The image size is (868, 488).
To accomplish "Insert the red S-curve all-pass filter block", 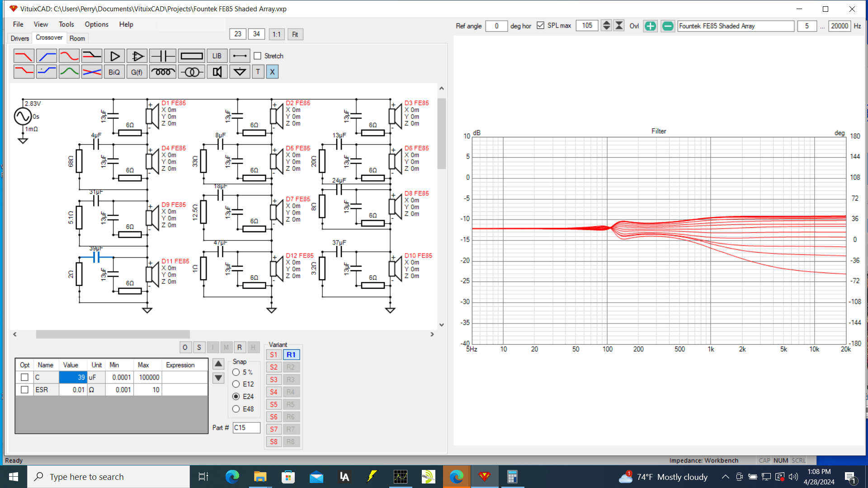I will (x=69, y=56).
